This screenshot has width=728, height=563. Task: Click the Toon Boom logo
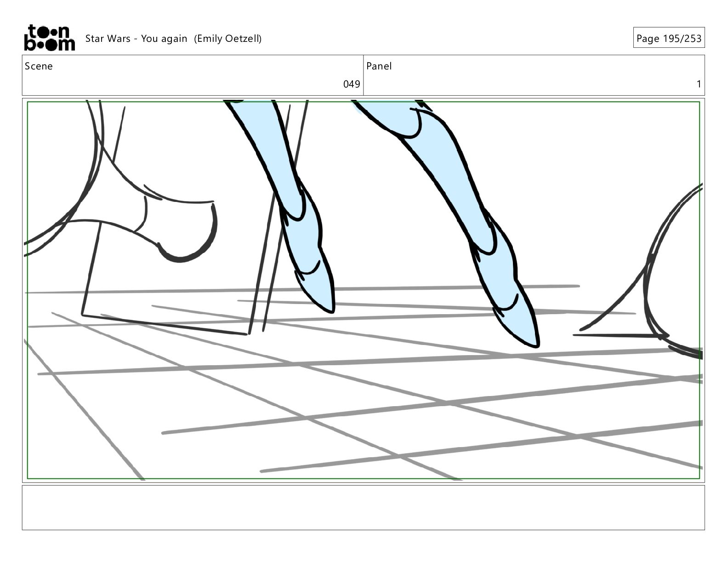(49, 38)
